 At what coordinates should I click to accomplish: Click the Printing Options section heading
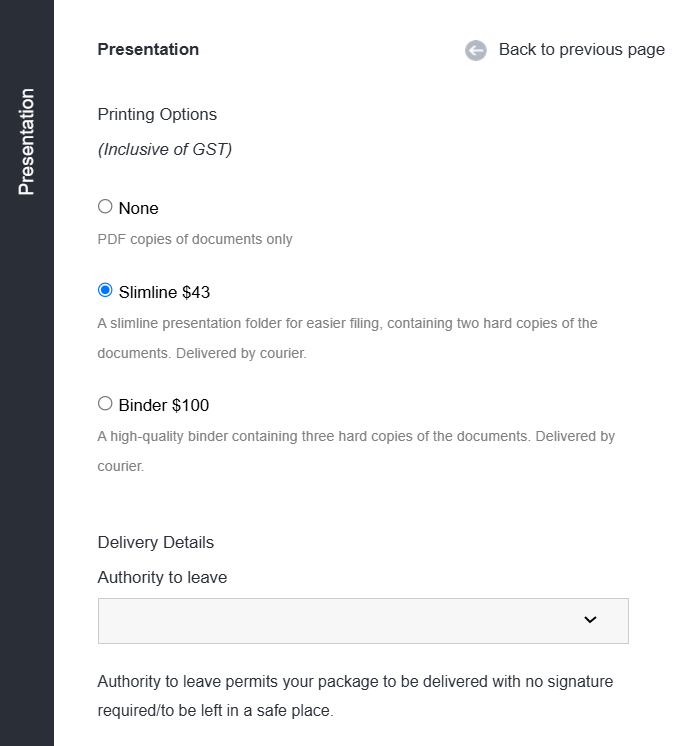tap(157, 115)
